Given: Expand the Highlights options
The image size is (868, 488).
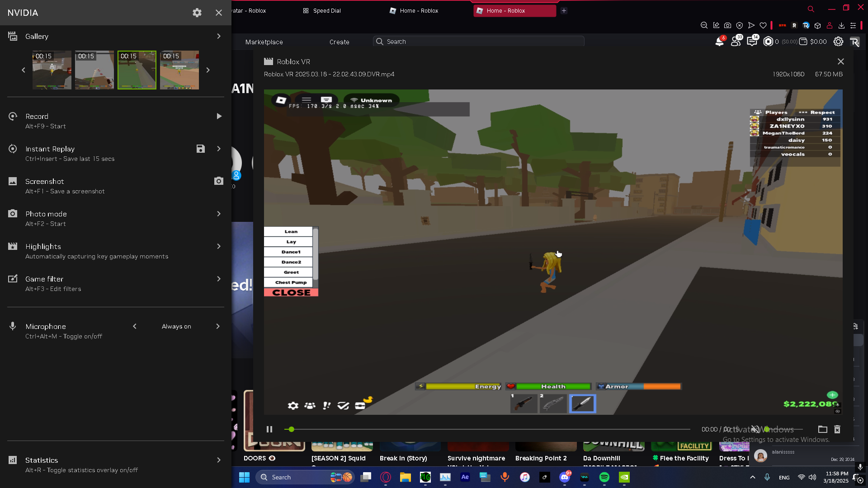Looking at the screenshot, I should [219, 246].
